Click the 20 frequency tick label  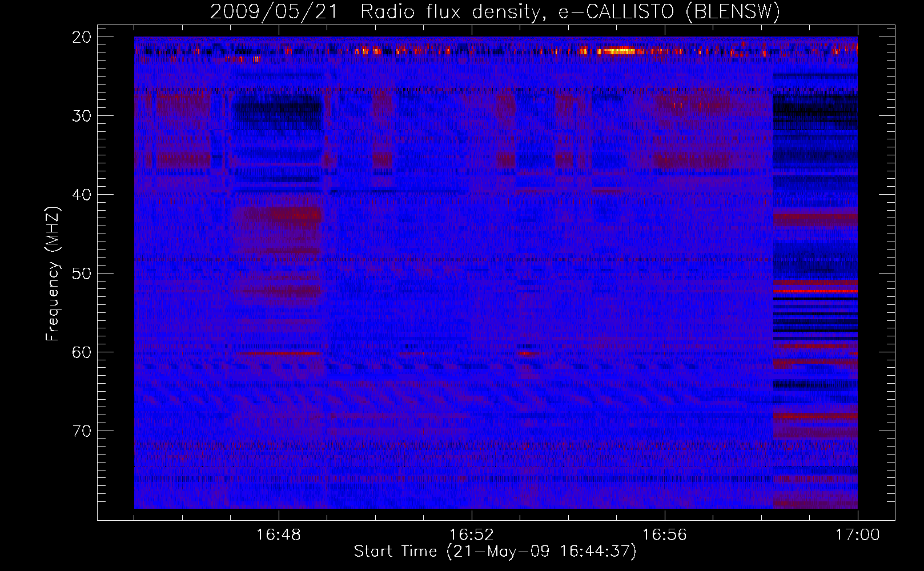click(82, 37)
